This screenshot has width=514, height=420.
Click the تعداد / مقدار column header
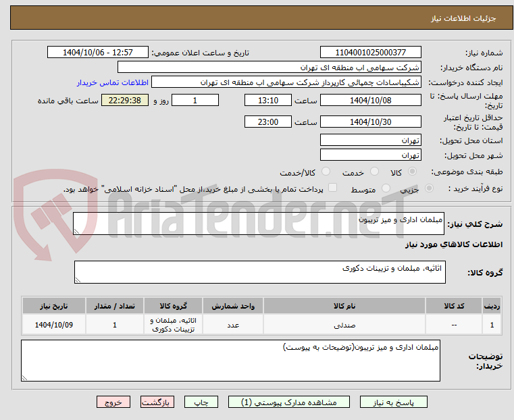[x=114, y=306]
